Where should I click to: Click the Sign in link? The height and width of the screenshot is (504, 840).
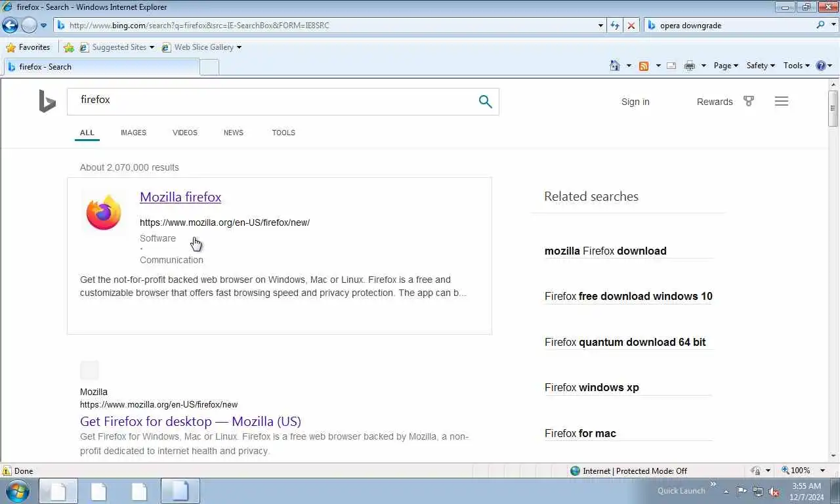(x=635, y=102)
